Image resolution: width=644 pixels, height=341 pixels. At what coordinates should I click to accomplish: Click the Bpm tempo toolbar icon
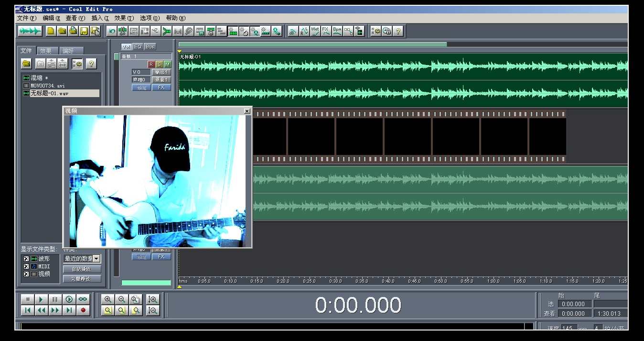[x=337, y=31]
